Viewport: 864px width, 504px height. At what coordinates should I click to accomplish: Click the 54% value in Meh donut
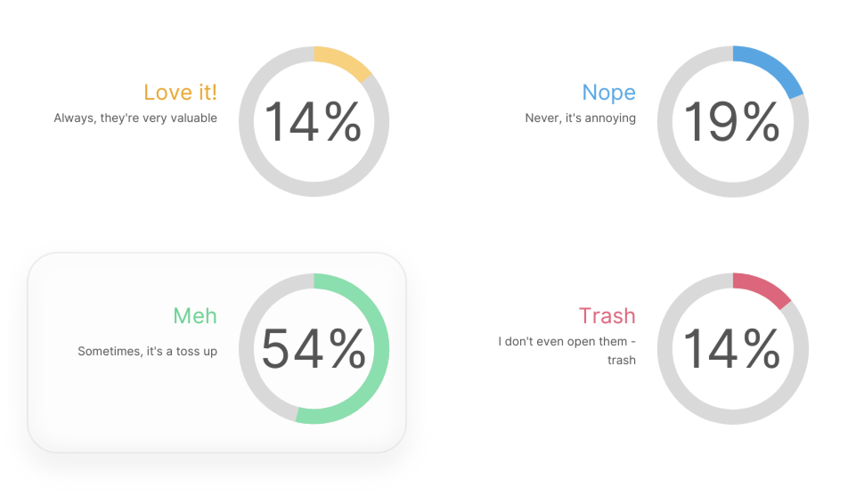click(x=314, y=348)
